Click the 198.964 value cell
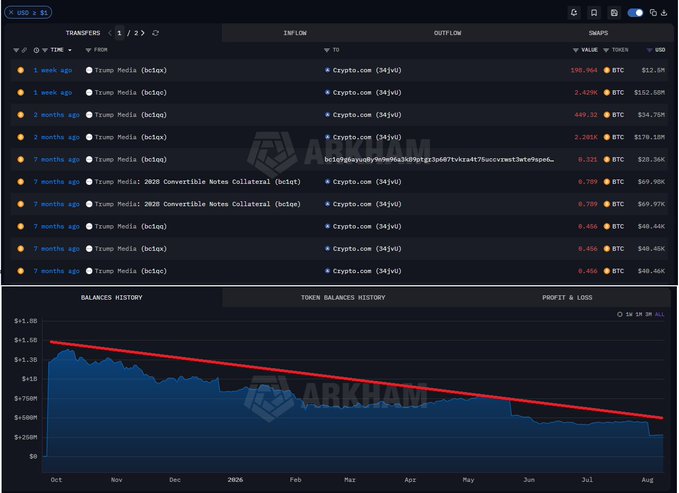Screen dimensions: 679x493 click(x=584, y=70)
